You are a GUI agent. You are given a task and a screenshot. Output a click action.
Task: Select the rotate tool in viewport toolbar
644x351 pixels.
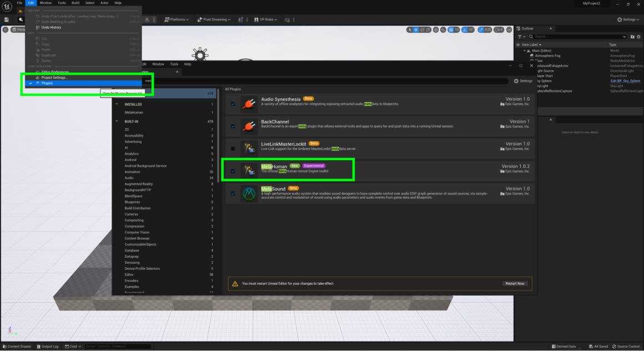[422, 29]
